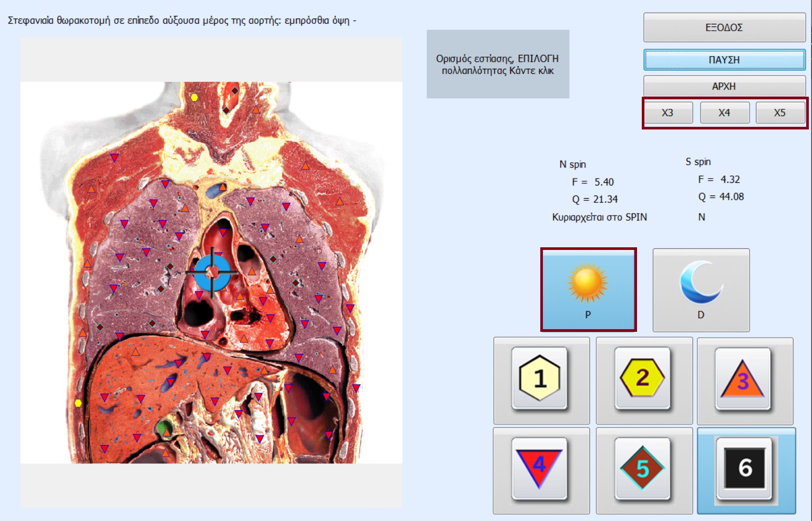812x521 pixels.
Task: Select X5 magnification
Action: click(x=780, y=113)
